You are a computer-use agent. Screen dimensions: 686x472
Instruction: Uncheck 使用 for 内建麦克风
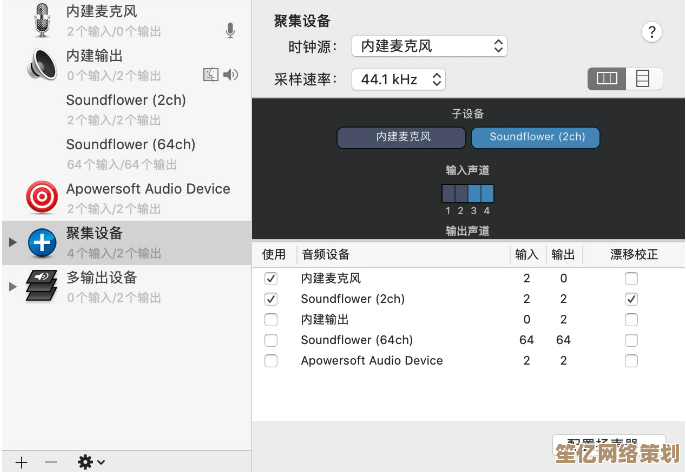pyautogui.click(x=271, y=279)
